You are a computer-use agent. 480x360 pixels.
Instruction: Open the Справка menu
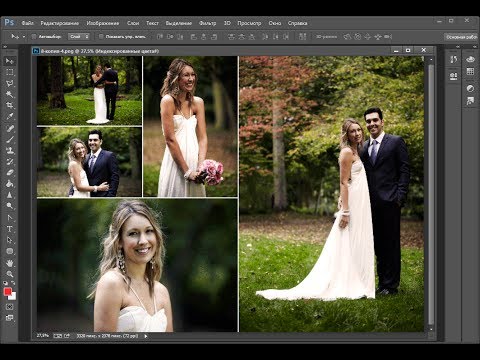297,23
